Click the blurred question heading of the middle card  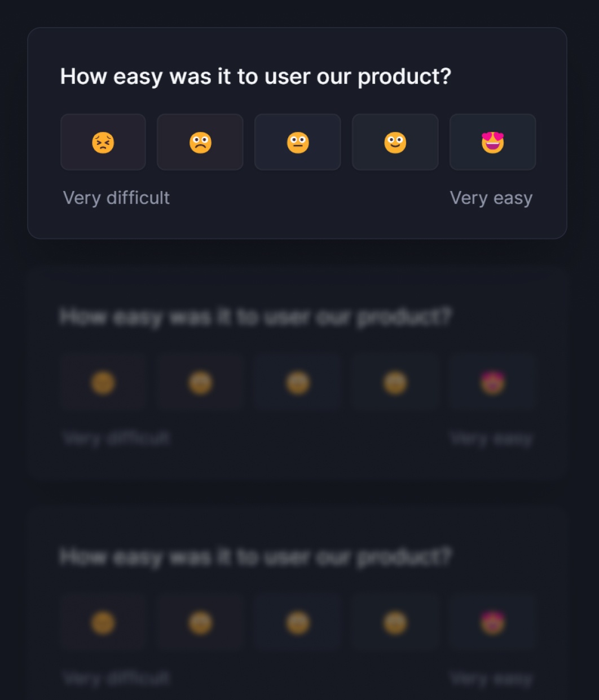256,317
